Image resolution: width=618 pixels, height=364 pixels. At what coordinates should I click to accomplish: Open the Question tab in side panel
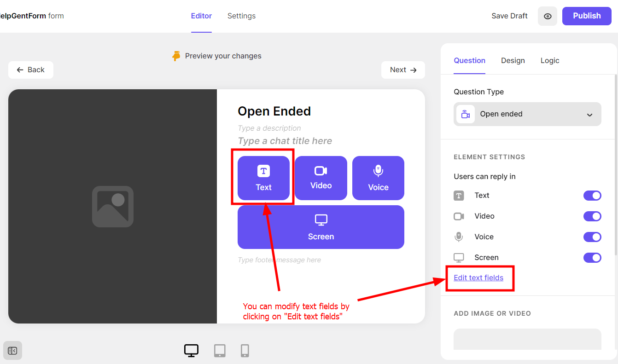(469, 61)
